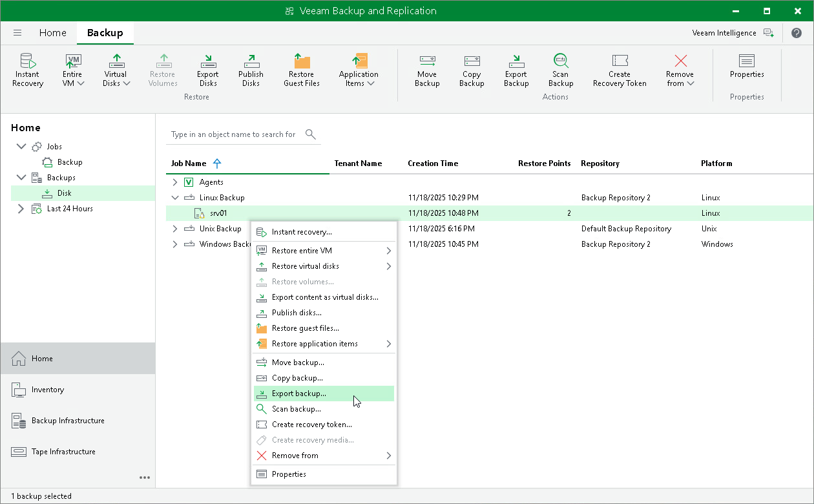The height and width of the screenshot is (504, 814).
Task: Choose Copy backup... in context menu
Action: click(324, 378)
